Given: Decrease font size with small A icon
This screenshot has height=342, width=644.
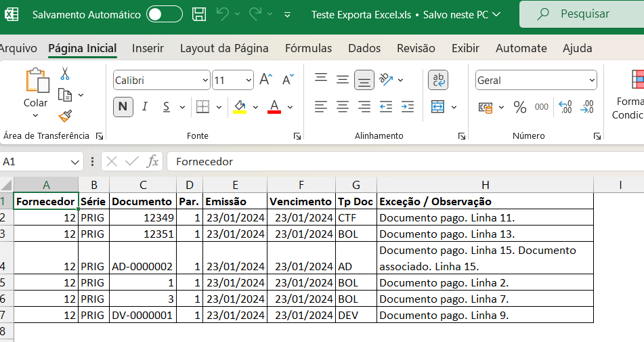Looking at the screenshot, I should pyautogui.click(x=288, y=79).
